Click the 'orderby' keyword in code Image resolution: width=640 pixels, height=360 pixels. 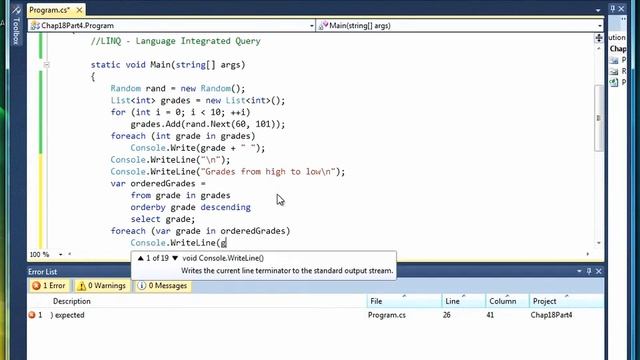pyautogui.click(x=148, y=207)
